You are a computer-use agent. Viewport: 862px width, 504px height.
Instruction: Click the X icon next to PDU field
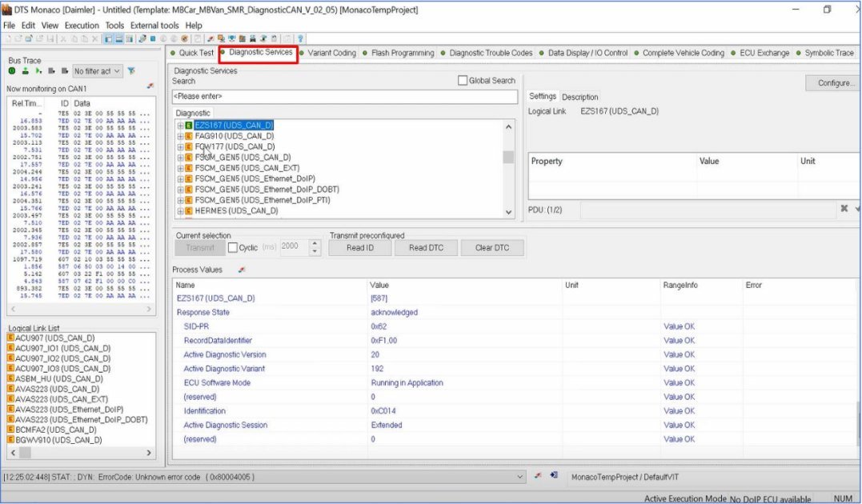click(x=844, y=209)
